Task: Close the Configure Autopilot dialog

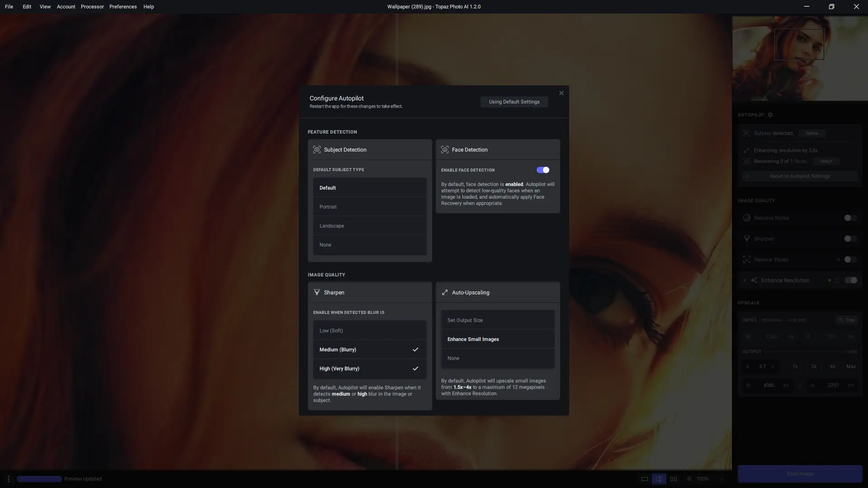Action: click(x=561, y=93)
